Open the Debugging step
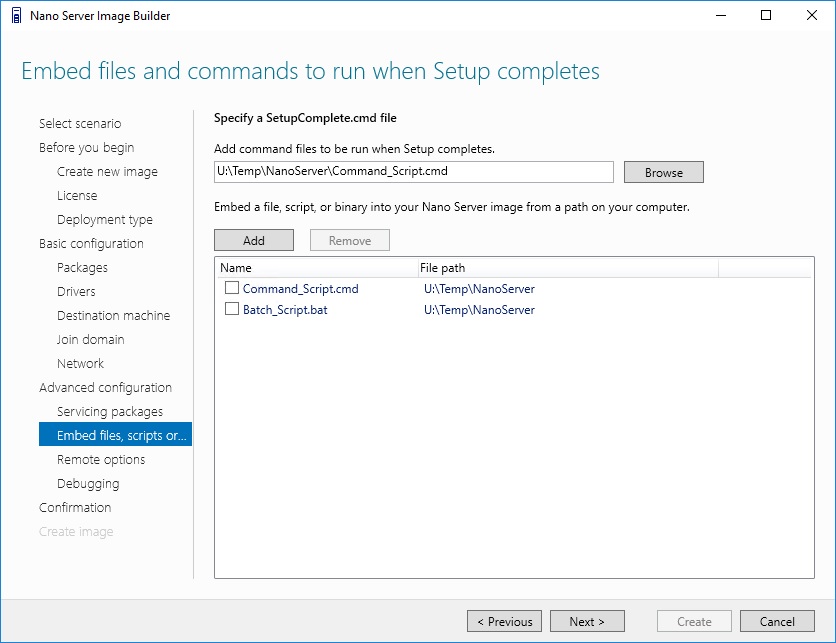This screenshot has height=643, width=836. (88, 484)
